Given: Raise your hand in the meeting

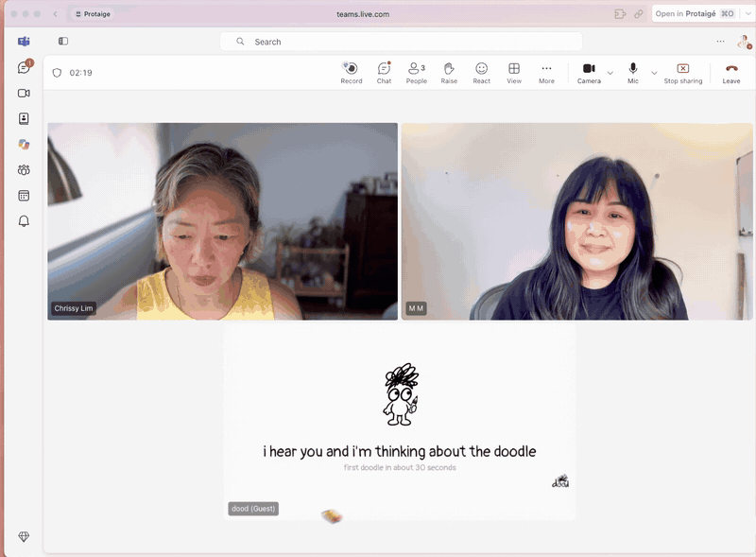Looking at the screenshot, I should [x=449, y=73].
